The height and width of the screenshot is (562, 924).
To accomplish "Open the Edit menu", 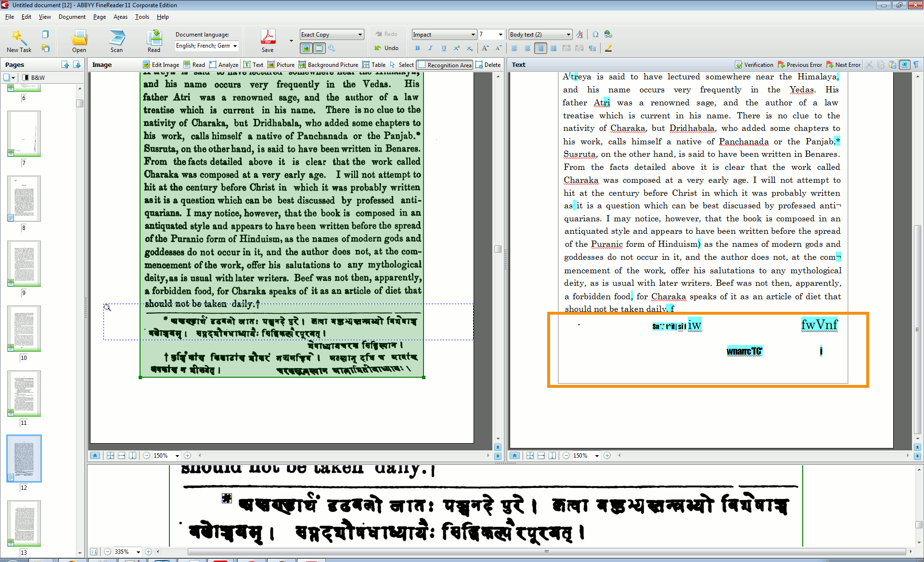I will click(26, 16).
